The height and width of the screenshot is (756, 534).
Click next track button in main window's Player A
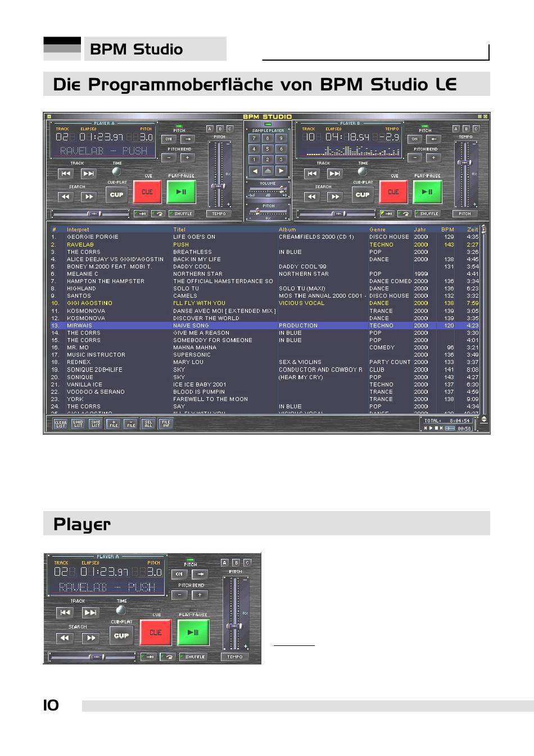pos(89,174)
